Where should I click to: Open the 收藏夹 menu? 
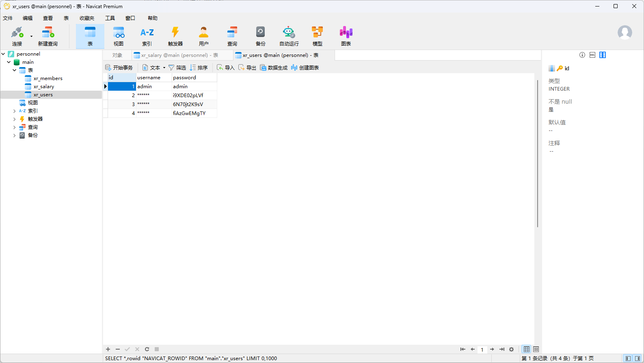tap(86, 18)
